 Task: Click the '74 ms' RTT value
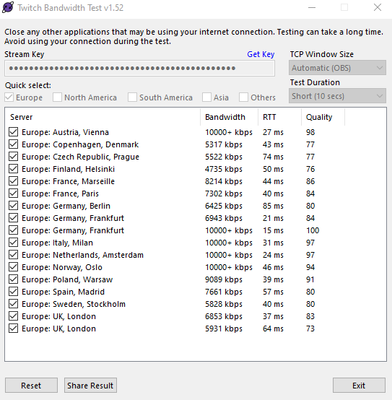tap(273, 157)
